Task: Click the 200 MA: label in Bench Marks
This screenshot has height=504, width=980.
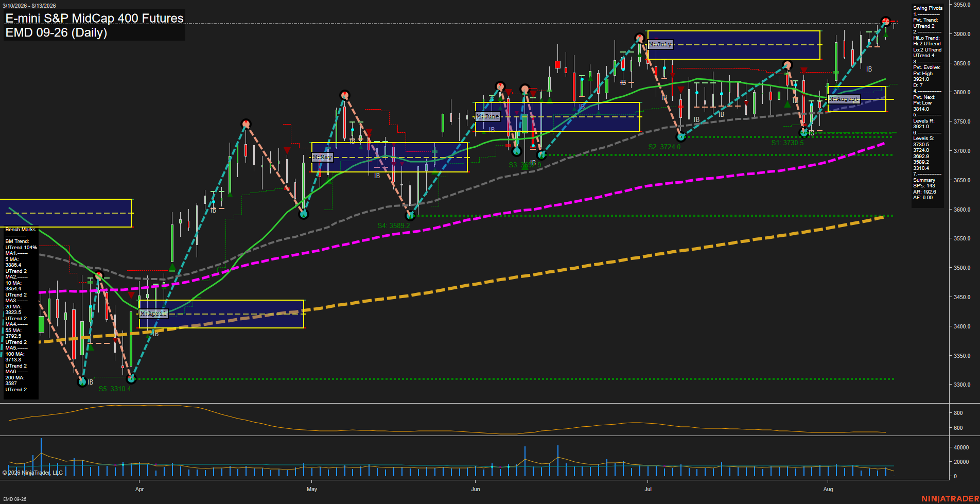Action: (x=15, y=378)
